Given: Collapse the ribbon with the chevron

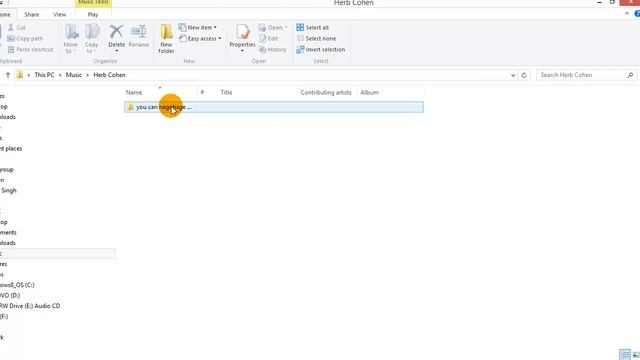Looking at the screenshot, I should (x=627, y=14).
